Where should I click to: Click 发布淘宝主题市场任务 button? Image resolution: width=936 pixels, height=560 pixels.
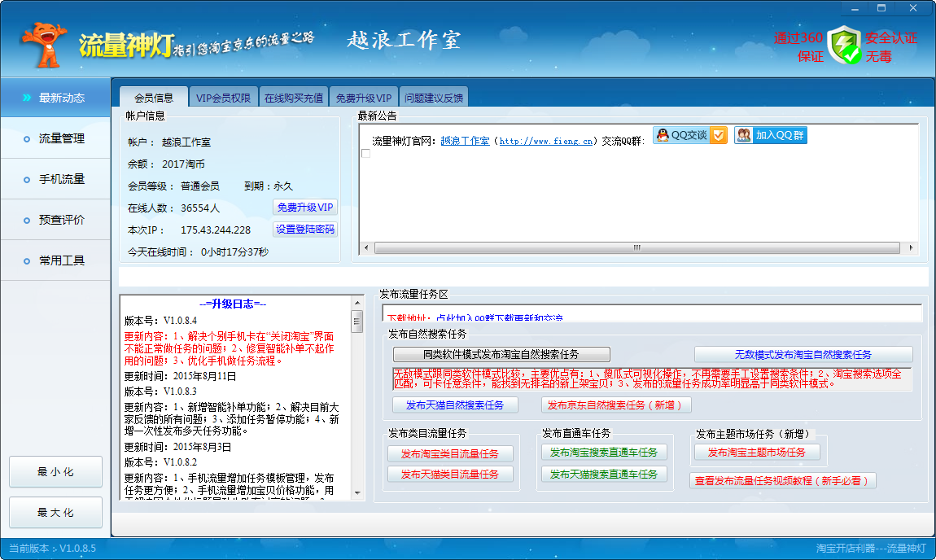[x=756, y=453]
